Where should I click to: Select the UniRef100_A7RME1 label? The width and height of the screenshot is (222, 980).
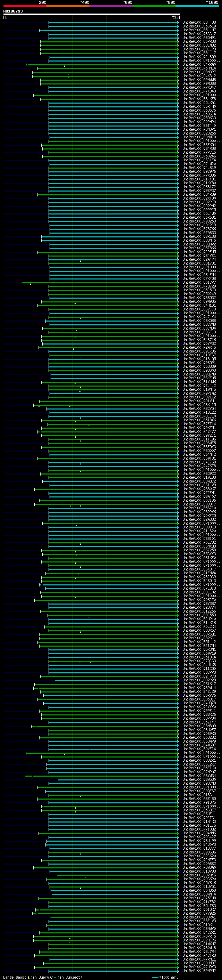(x=199, y=959)
